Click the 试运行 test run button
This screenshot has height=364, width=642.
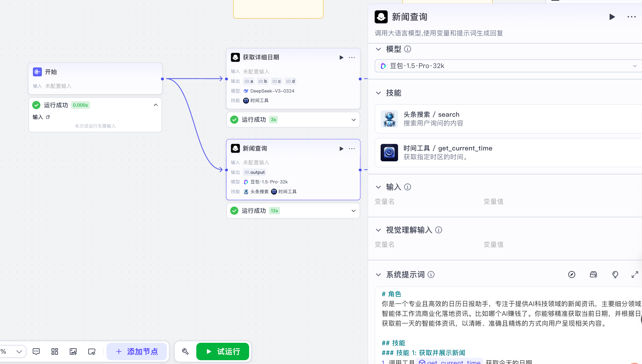(x=223, y=351)
